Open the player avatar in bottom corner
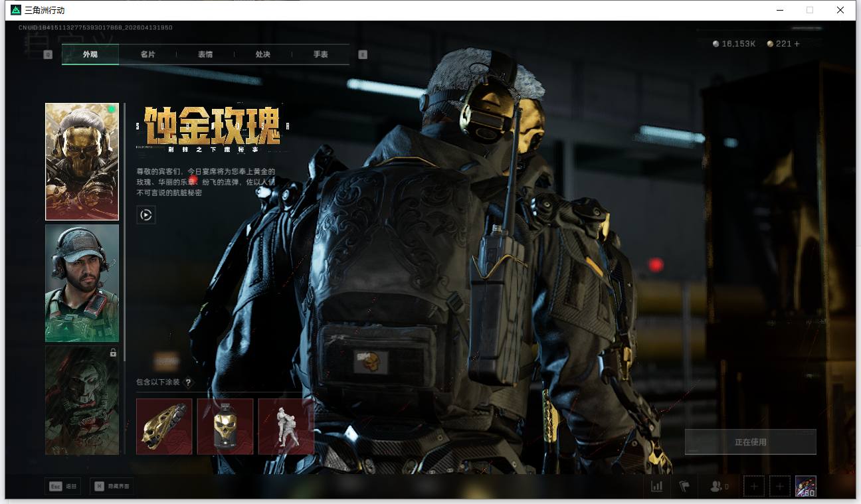 [806, 487]
